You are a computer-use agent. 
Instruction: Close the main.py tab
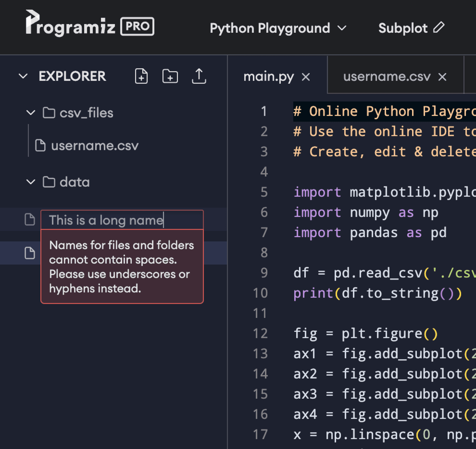coord(306,77)
